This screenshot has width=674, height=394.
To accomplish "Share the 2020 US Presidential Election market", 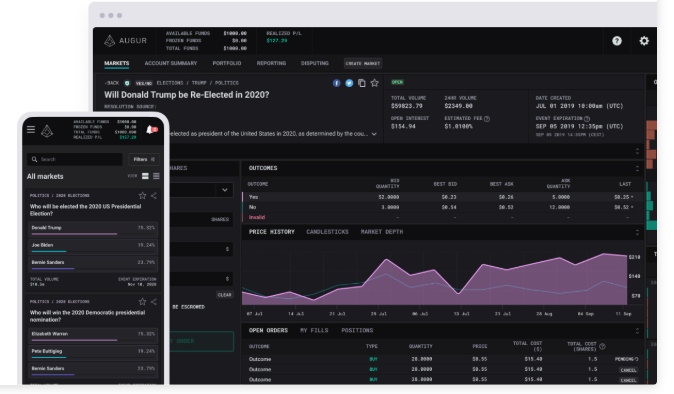I will click(x=153, y=195).
